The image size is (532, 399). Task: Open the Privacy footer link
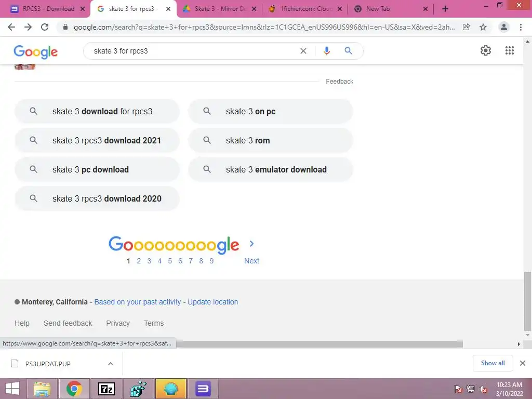click(x=118, y=323)
